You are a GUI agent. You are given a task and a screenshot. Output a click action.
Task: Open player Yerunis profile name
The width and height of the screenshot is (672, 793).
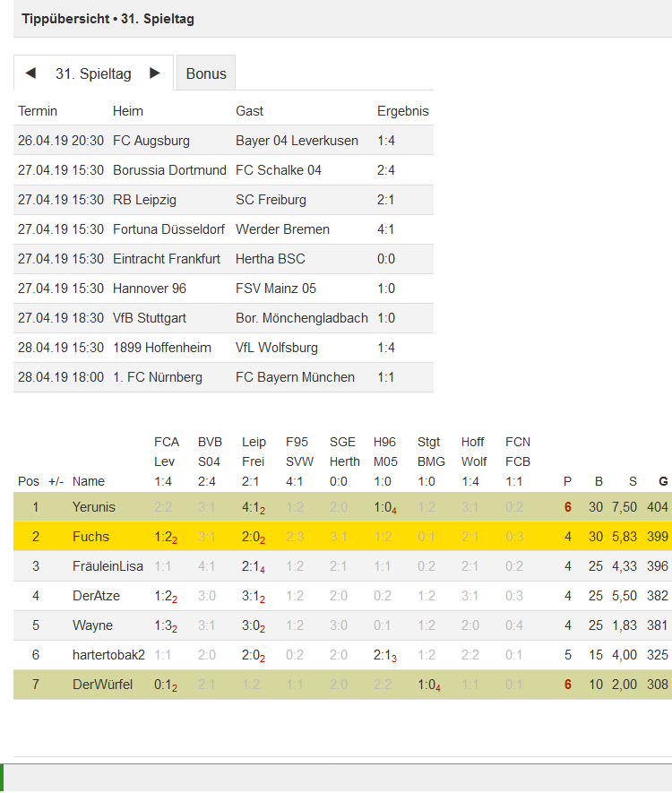click(93, 507)
